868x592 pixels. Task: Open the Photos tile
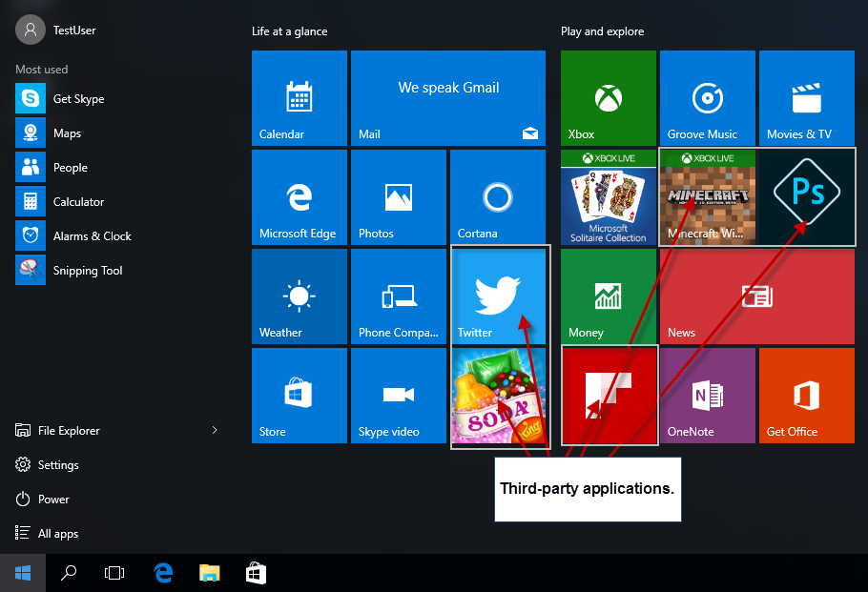click(x=398, y=197)
